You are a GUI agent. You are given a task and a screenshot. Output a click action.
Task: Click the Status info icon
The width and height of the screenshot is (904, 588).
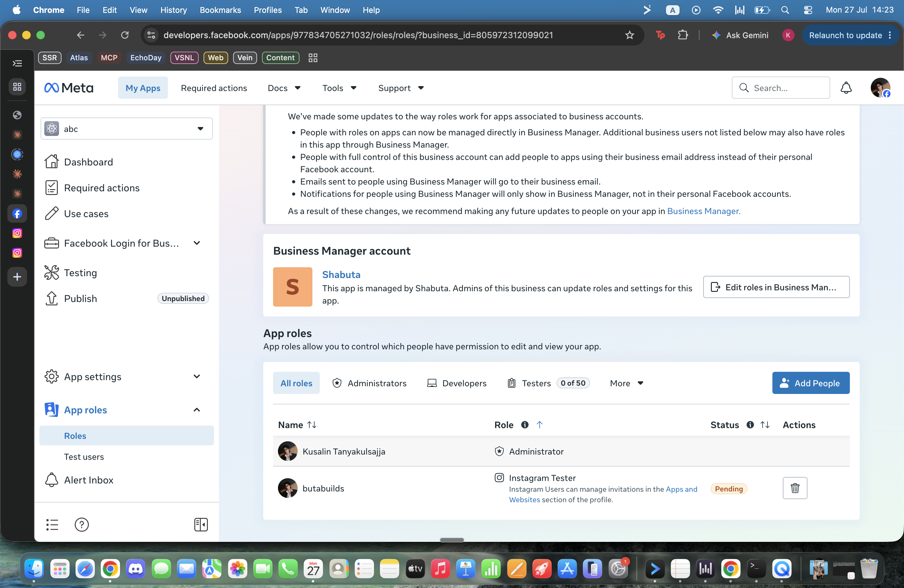pos(750,425)
